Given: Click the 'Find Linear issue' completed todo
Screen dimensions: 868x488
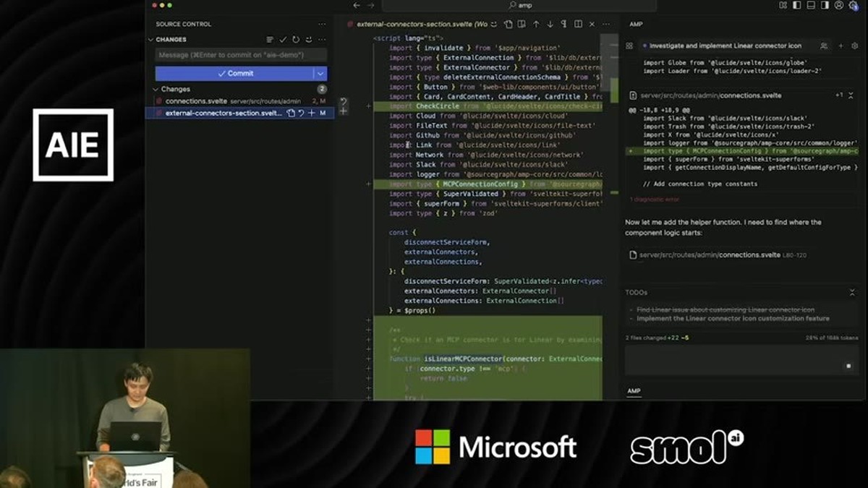Looking at the screenshot, I should point(726,309).
